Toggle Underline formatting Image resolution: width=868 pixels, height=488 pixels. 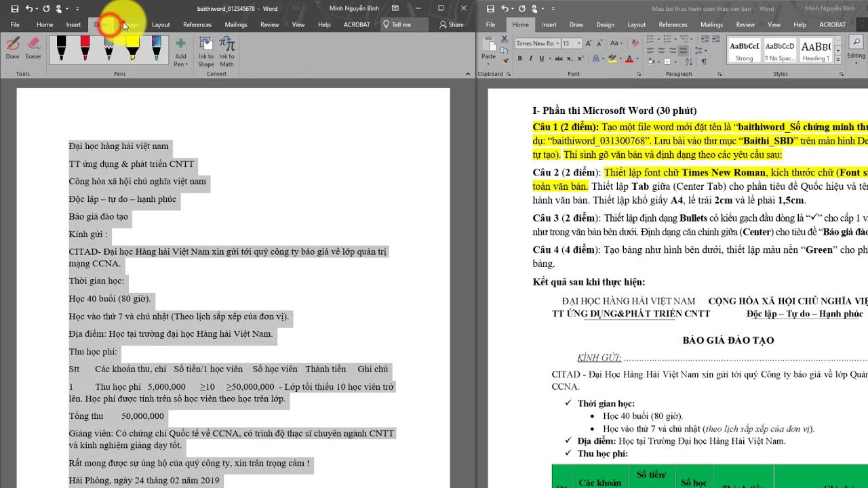click(541, 58)
